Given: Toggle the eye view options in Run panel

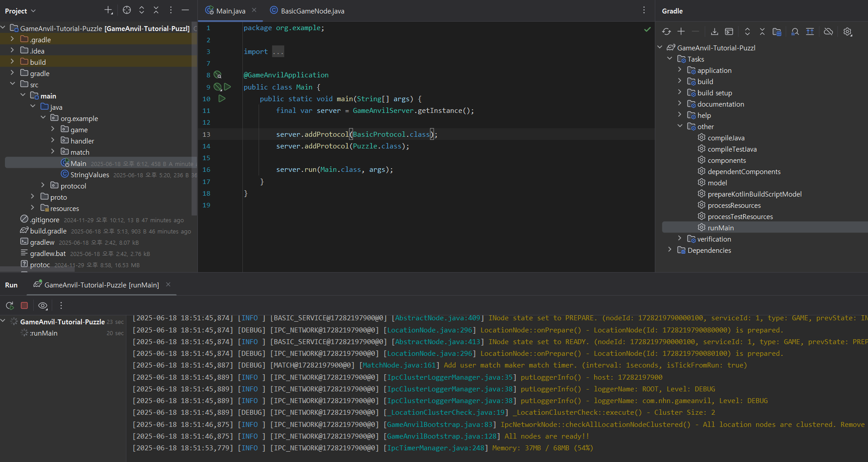Looking at the screenshot, I should coord(43,305).
